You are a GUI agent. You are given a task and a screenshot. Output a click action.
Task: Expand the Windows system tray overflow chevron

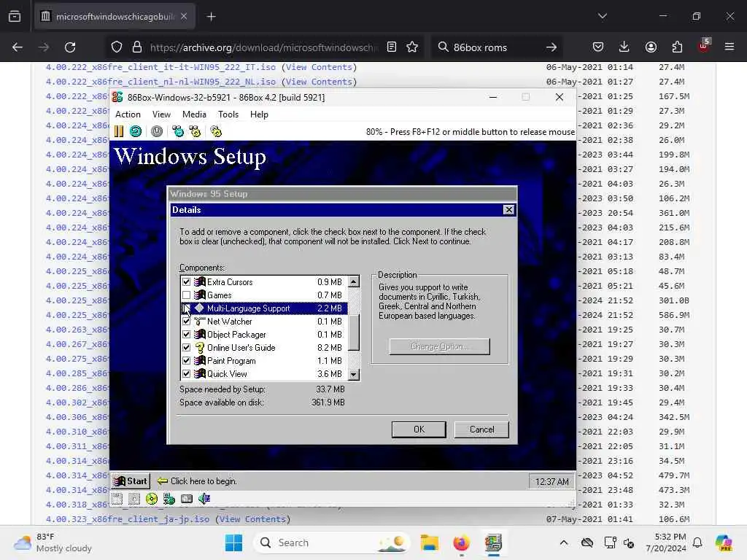(564, 542)
